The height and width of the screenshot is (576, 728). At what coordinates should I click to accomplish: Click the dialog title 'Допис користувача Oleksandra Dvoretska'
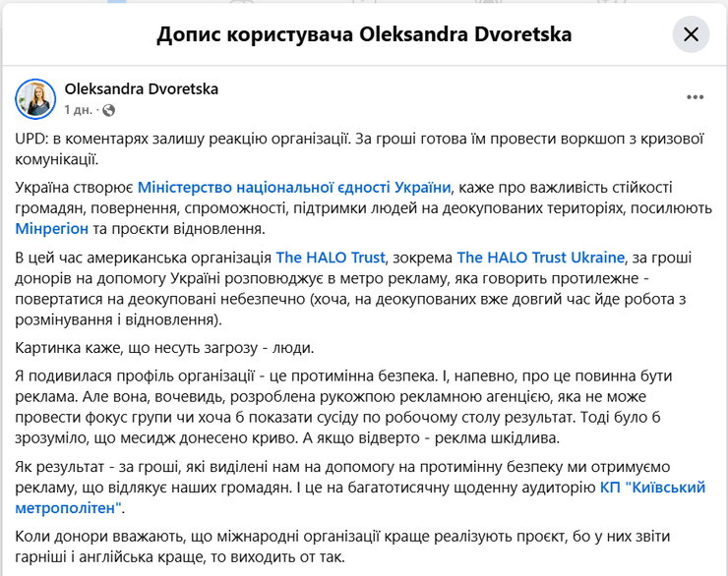coord(364,34)
